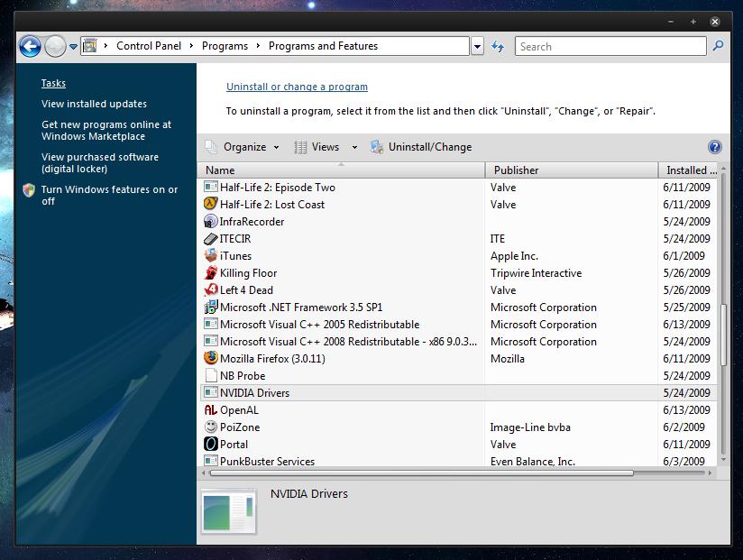
Task: Click the 5/25/2009 install date cell
Action: (686, 307)
